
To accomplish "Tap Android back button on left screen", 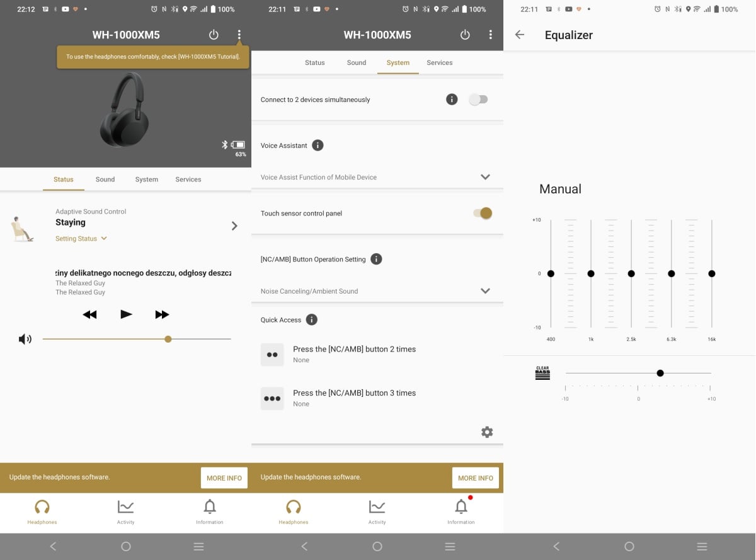I will click(x=53, y=547).
